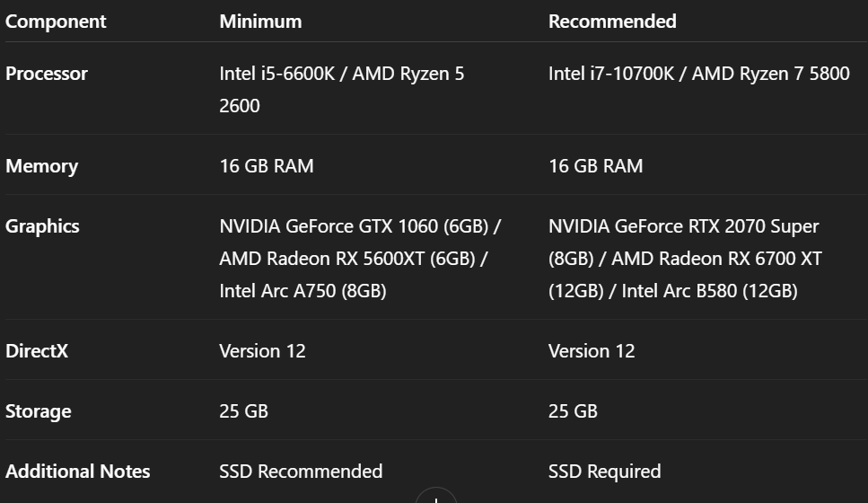Click the RTX 2070 Super recommended graphics cell
The height and width of the screenshot is (503, 868).
[684, 258]
